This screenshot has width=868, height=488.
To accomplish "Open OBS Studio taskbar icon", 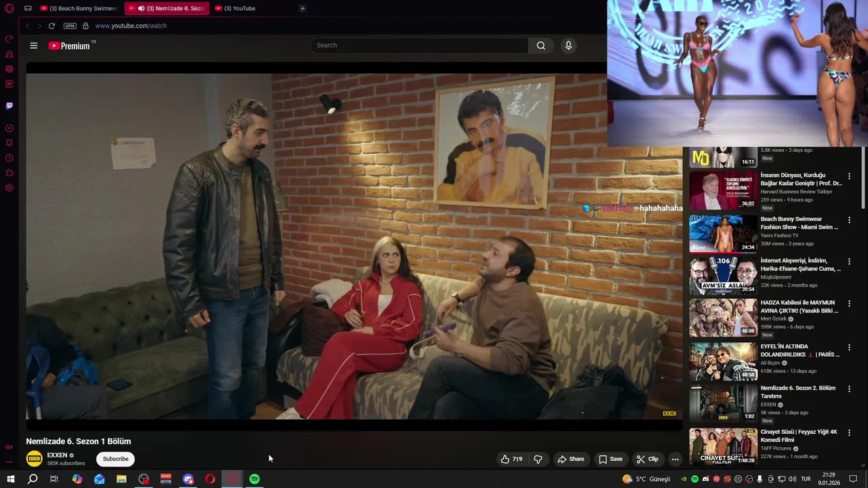I will (x=144, y=479).
